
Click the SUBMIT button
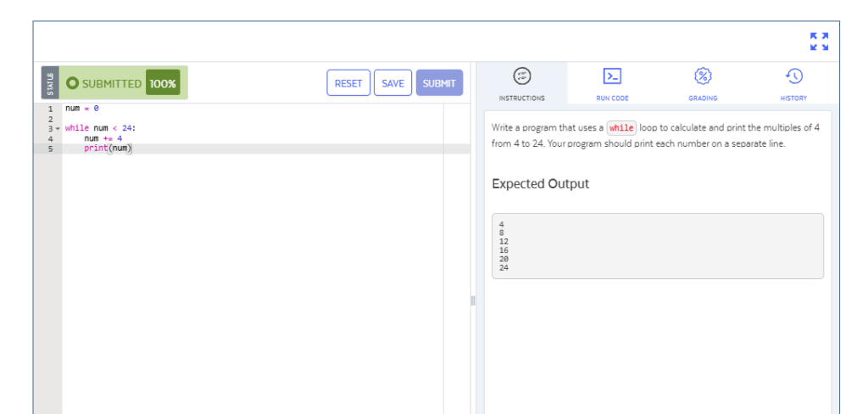439,83
